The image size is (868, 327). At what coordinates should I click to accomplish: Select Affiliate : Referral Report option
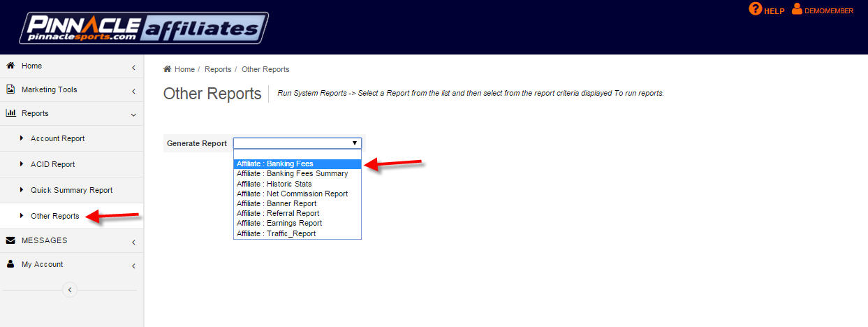tap(297, 213)
